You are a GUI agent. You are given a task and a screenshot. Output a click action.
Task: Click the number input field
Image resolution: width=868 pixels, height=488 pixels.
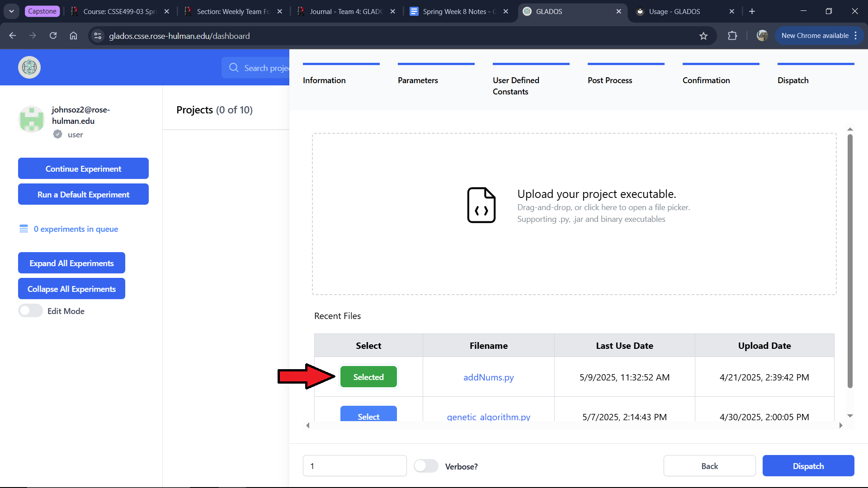(354, 466)
